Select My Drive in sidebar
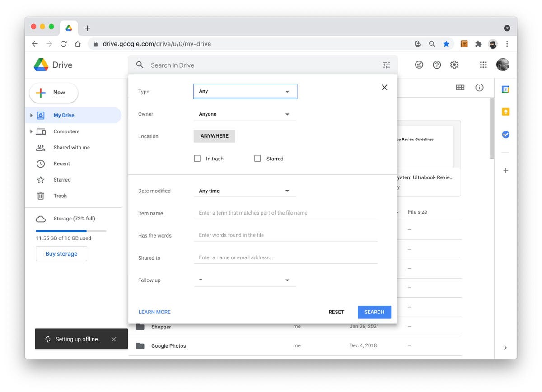Screen dimensions: 542x392 [73, 115]
